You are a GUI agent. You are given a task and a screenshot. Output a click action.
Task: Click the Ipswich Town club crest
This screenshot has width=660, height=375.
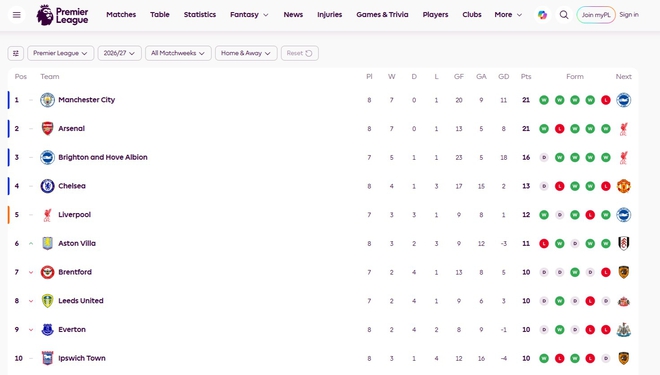coord(47,358)
